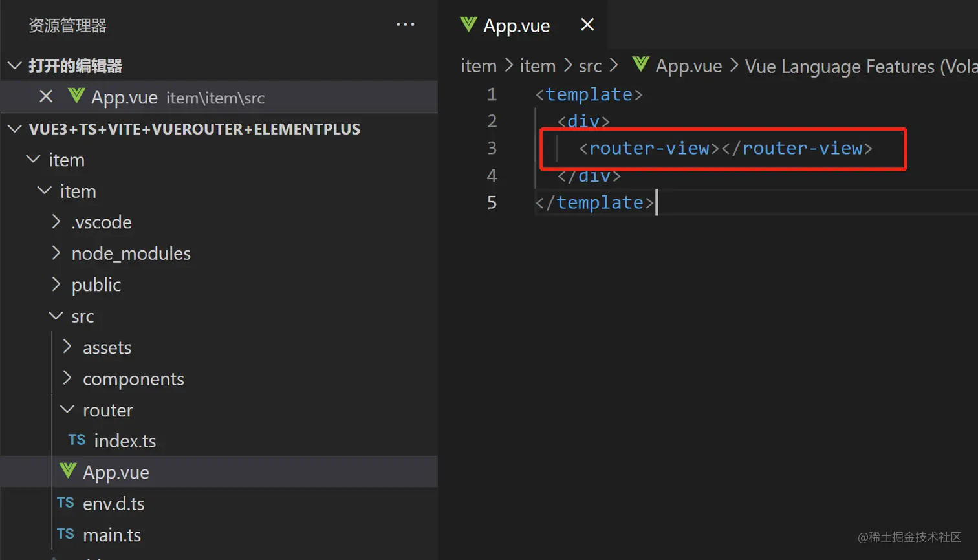Viewport: 978px width, 560px height.
Task: Expand the .vscode folder
Action: 57,222
